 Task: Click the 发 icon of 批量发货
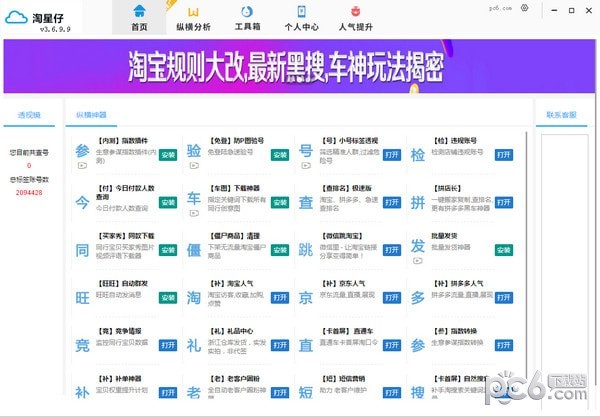point(418,246)
